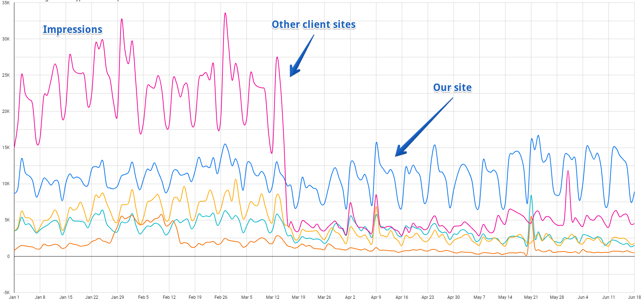Select the teal line's spike at May 21
This screenshot has width=644, height=302.
click(531, 196)
